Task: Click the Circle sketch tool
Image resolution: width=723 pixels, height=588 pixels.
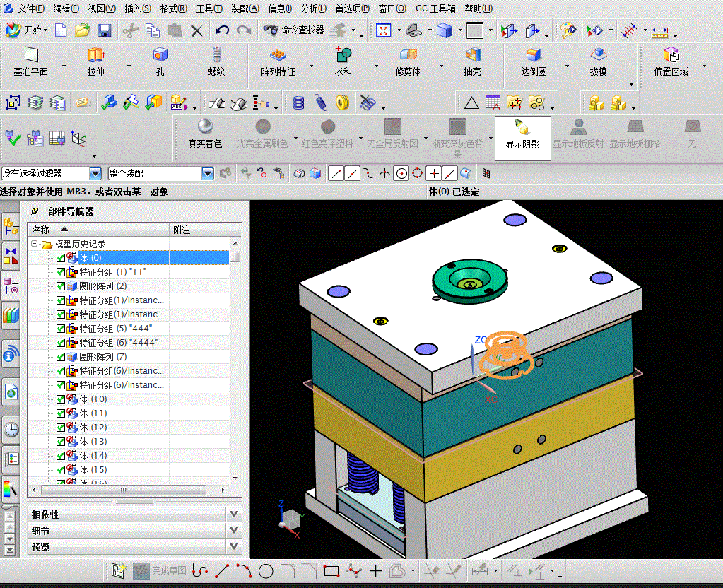Action: click(x=266, y=572)
